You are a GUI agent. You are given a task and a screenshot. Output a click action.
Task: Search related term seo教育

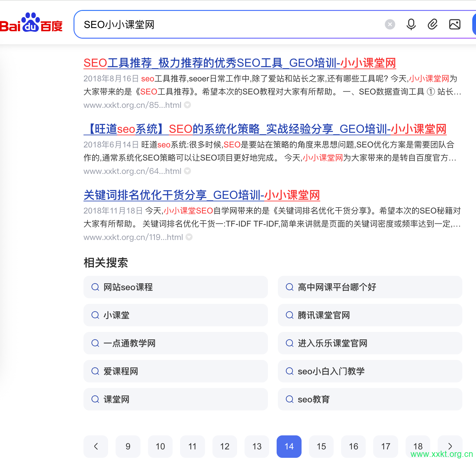click(370, 399)
